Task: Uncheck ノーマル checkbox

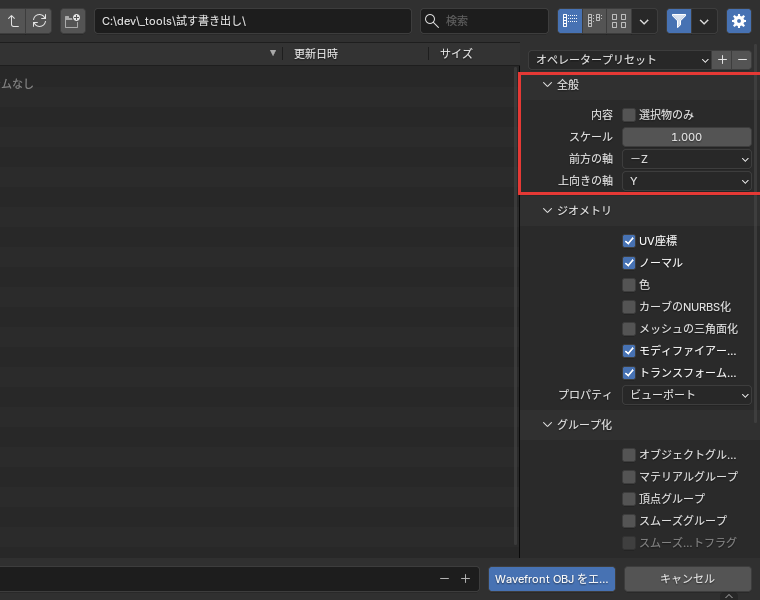Action: (x=629, y=263)
